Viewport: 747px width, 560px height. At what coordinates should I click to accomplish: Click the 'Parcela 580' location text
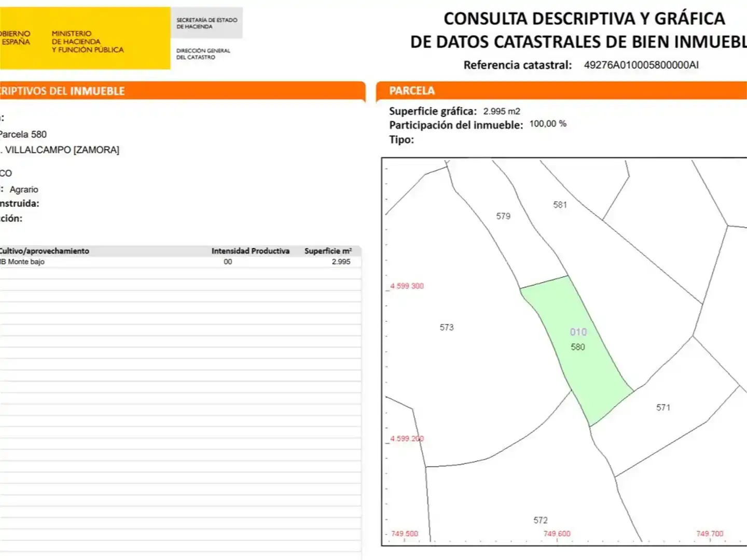(x=23, y=134)
